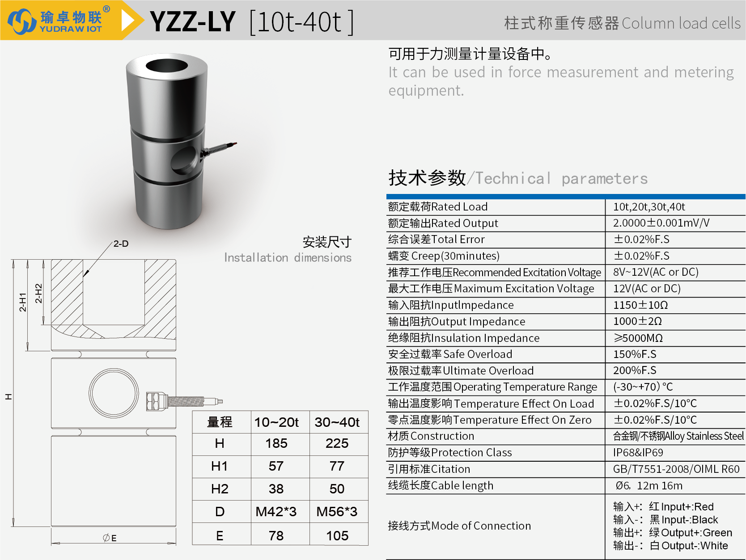Viewport: 746px width, 560px height.
Task: Click the 1000±2Ω value
Action: [x=637, y=321]
